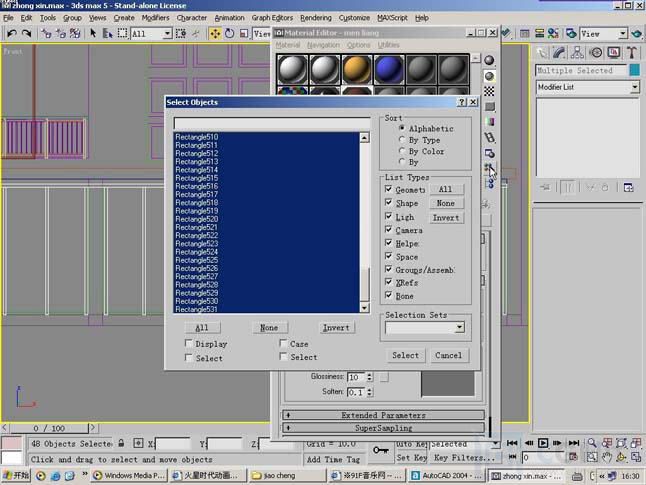
Task: Click Make Preview icon in Material Editor
Action: (x=489, y=138)
